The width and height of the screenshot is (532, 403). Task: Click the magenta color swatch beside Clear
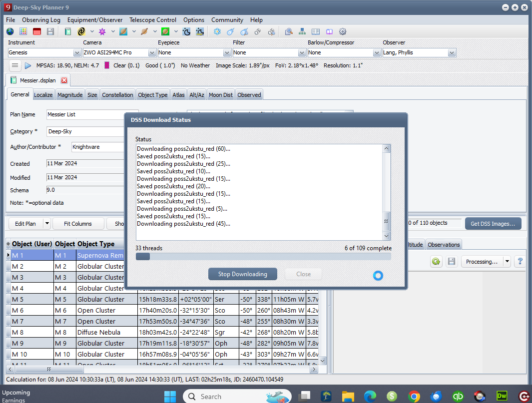pos(107,65)
